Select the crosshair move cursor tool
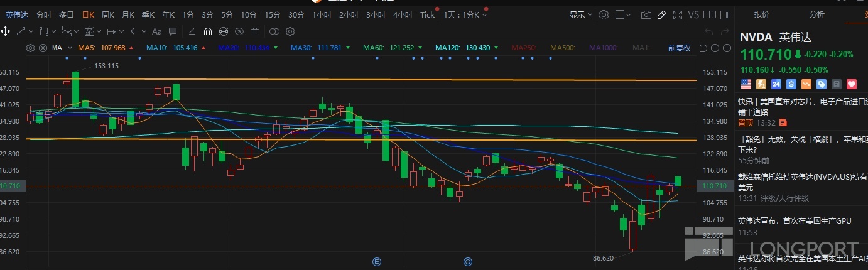 coord(6,31)
